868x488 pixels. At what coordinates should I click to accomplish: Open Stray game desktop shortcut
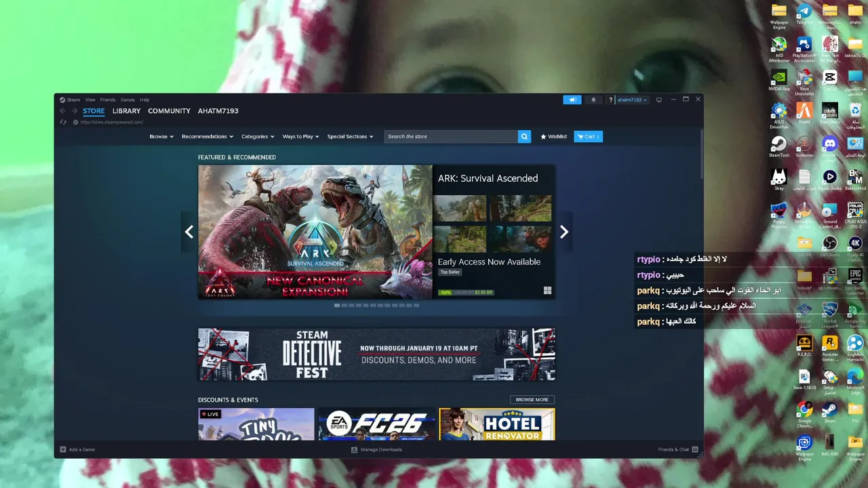click(779, 179)
